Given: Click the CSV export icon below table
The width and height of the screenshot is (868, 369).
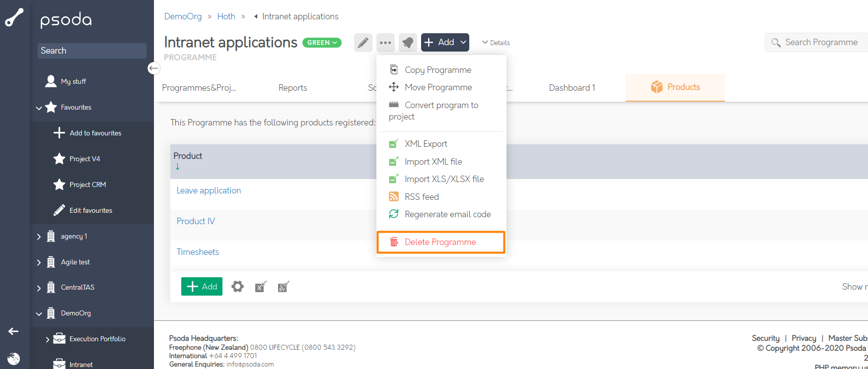Looking at the screenshot, I should [x=284, y=287].
